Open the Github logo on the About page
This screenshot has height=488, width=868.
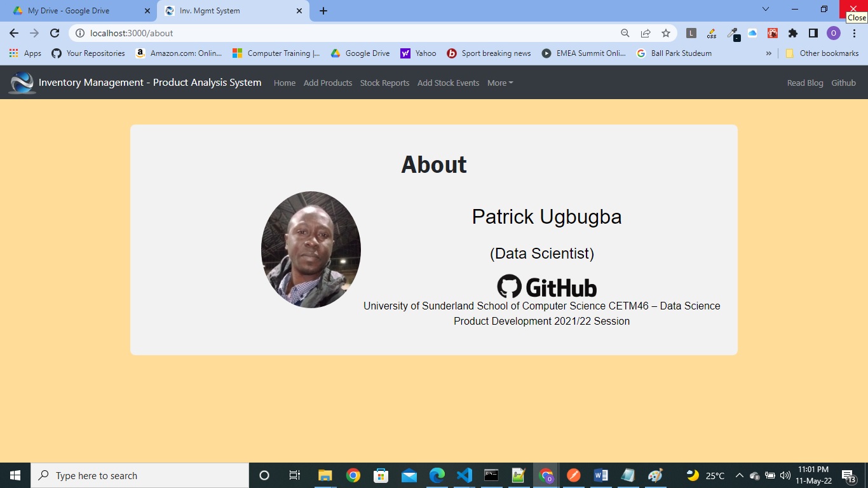pos(546,286)
